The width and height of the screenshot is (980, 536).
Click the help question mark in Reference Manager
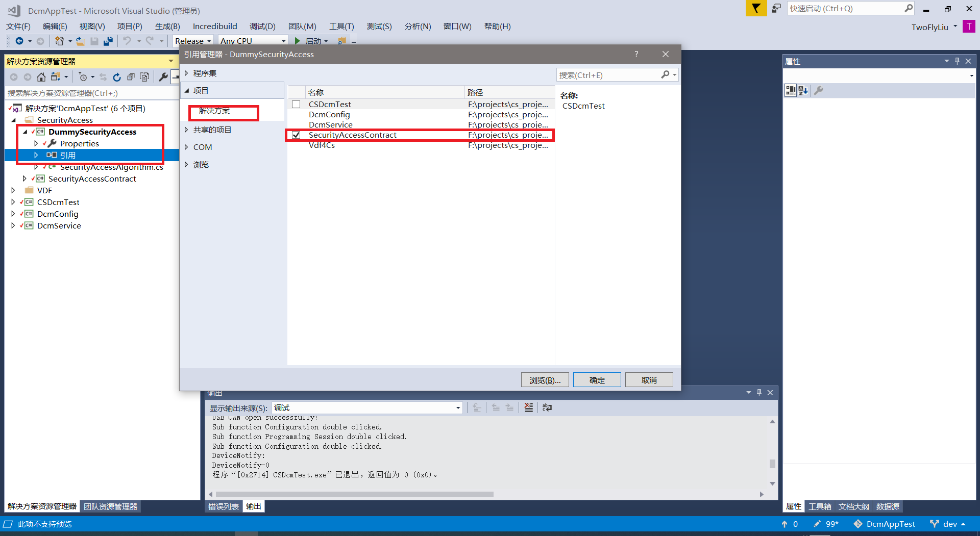tap(636, 54)
